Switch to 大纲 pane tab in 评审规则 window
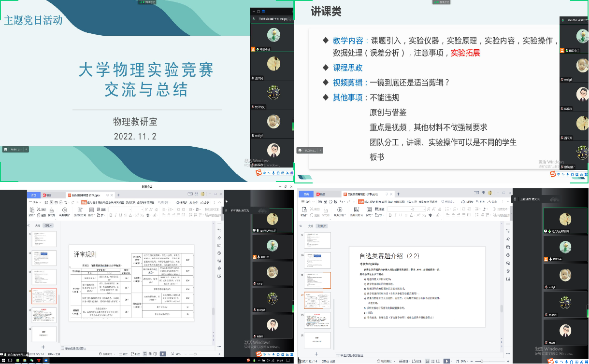589x364 pixels. (x=38, y=225)
